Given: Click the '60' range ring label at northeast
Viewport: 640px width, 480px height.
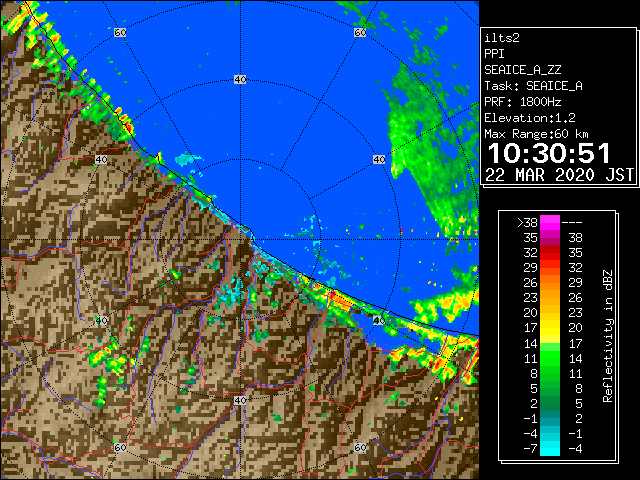Looking at the screenshot, I should [360, 32].
